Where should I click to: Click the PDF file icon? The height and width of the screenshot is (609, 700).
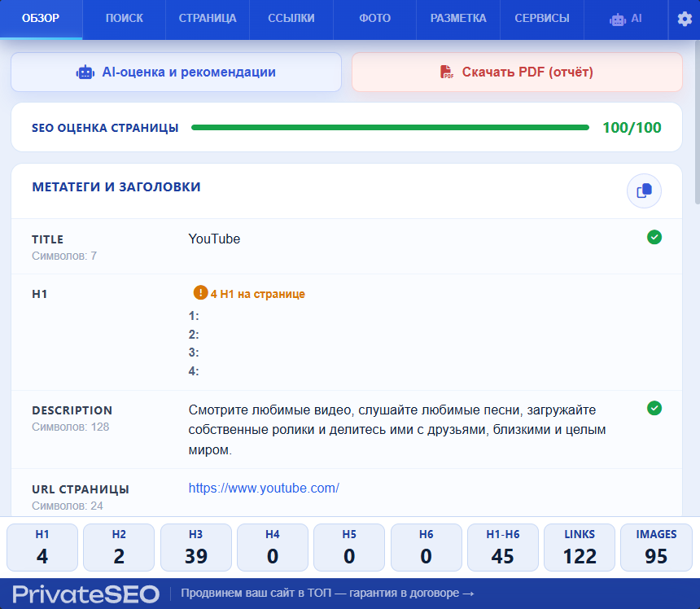[x=446, y=72]
